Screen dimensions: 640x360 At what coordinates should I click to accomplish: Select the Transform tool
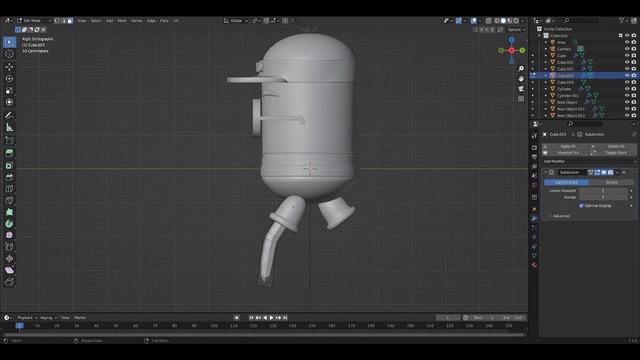pos(9,102)
